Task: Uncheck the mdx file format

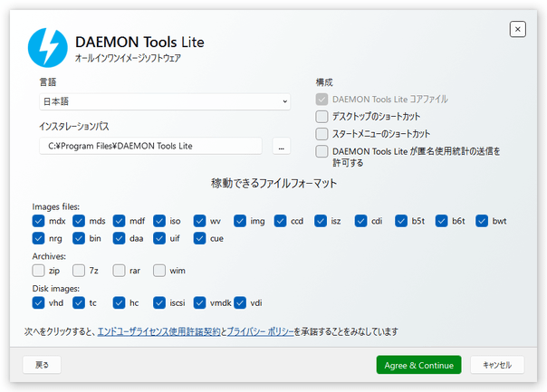Action: pos(38,221)
